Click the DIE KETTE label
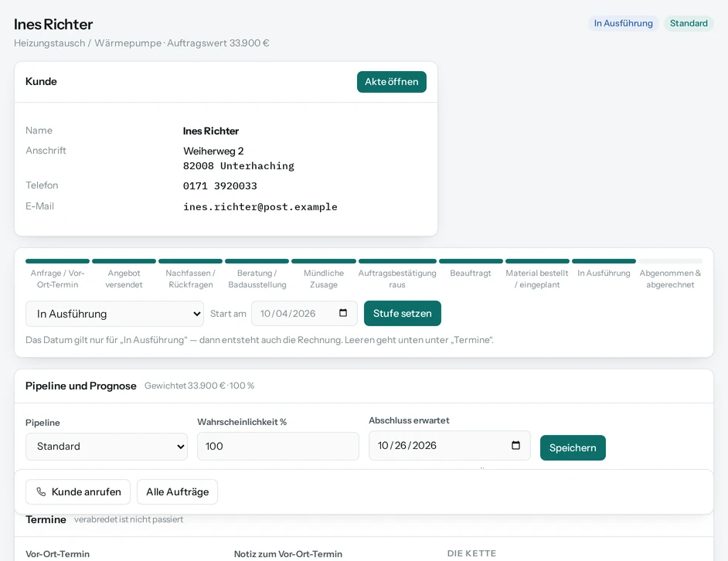This screenshot has width=728, height=561. [x=471, y=553]
